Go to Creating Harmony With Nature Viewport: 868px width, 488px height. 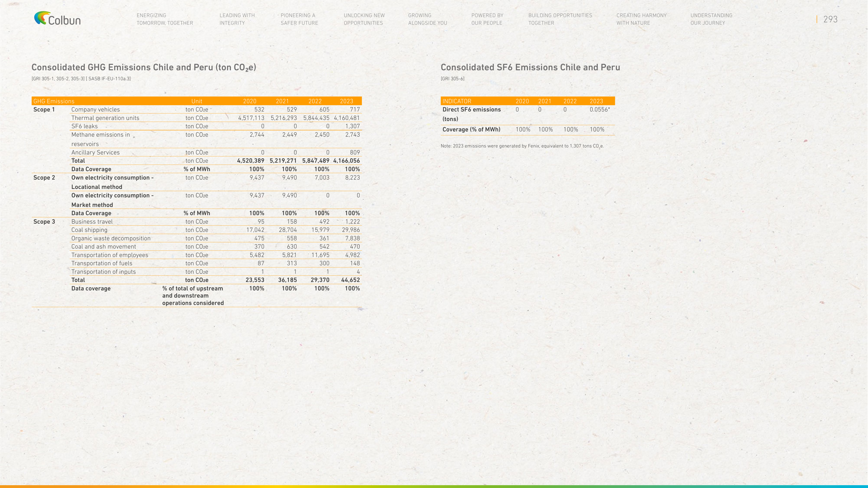[641, 19]
